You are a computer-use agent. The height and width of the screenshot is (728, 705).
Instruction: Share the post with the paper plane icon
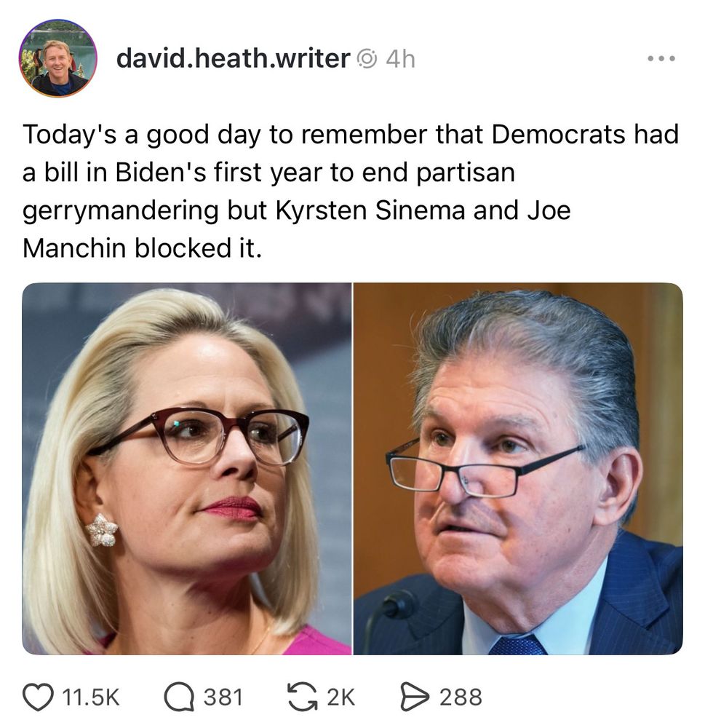coord(415,697)
